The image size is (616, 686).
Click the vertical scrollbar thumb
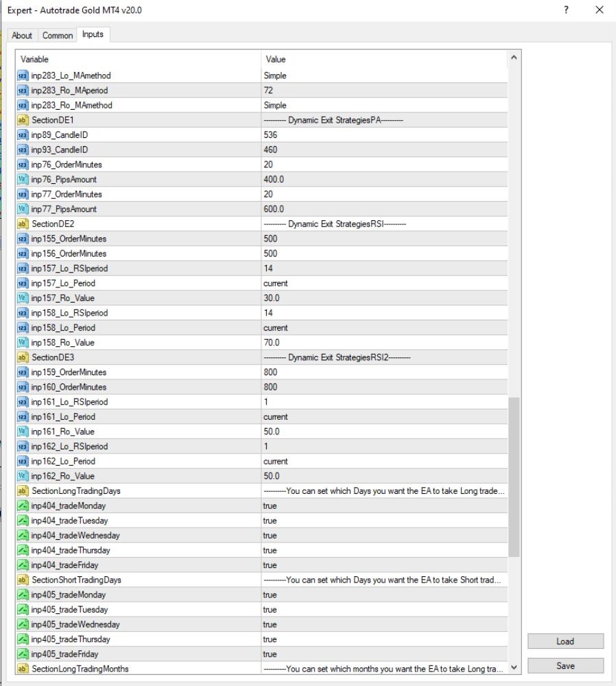point(514,477)
